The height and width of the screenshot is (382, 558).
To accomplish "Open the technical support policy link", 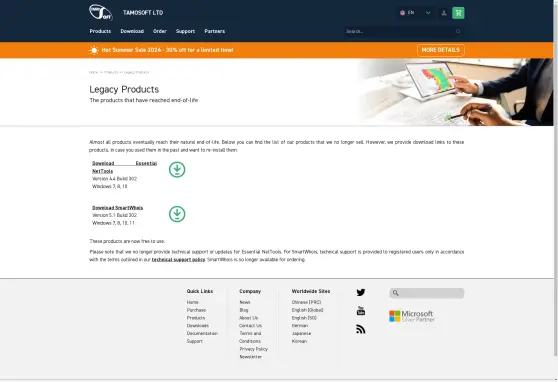I will 178,260.
